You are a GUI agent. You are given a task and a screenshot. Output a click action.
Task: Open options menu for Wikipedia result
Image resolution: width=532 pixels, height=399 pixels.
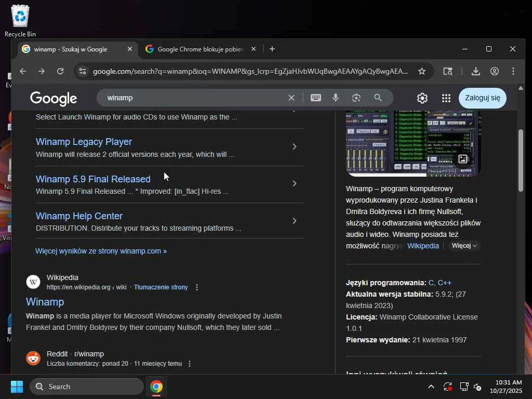(x=197, y=287)
